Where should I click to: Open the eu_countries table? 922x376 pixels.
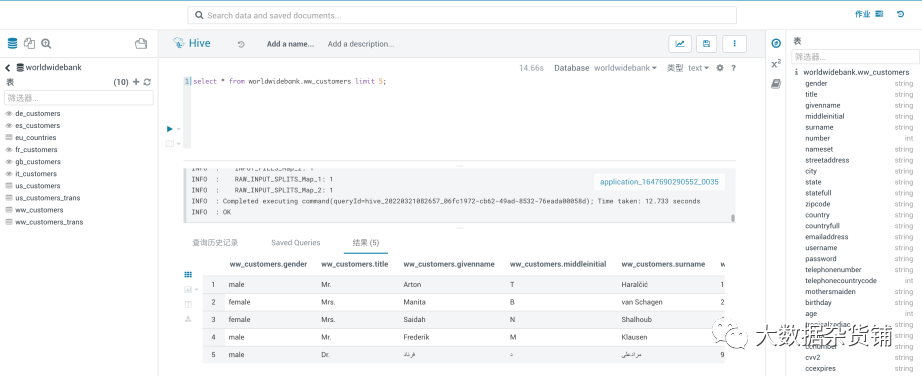36,138
